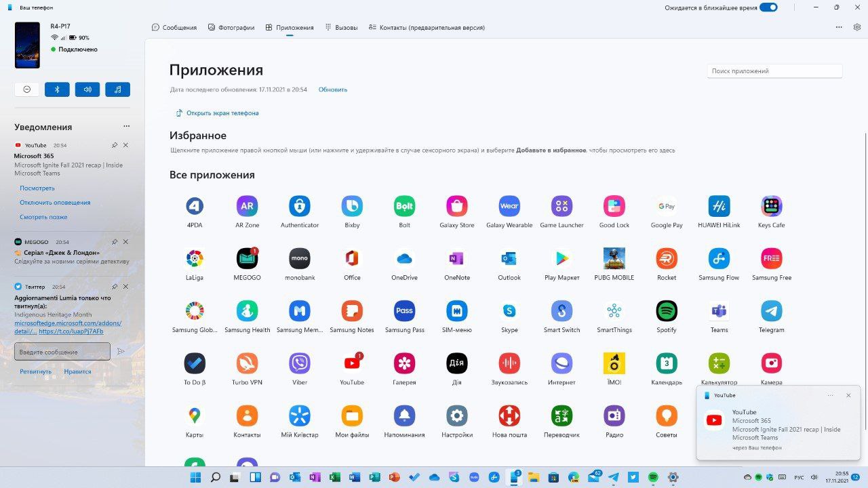This screenshot has height=488, width=868.
Task: Open Galaxy Store app
Action: pyautogui.click(x=457, y=206)
